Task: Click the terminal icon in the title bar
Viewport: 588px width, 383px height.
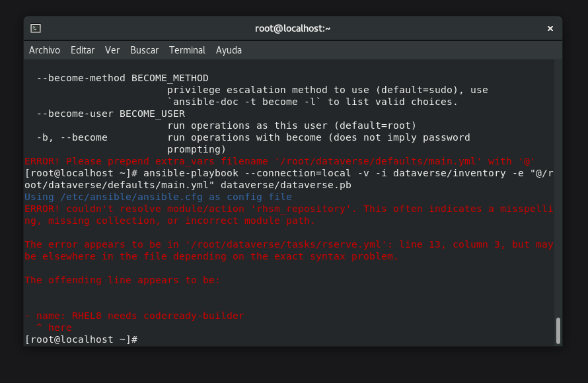Action: [x=36, y=28]
